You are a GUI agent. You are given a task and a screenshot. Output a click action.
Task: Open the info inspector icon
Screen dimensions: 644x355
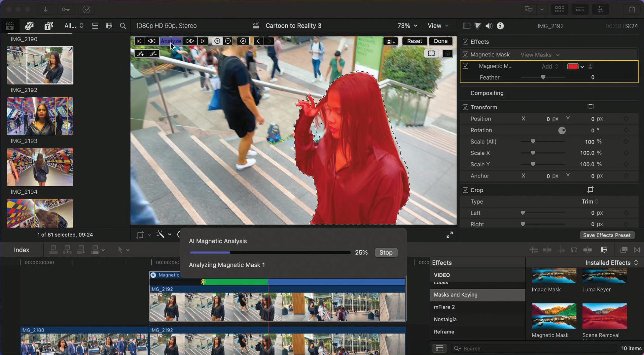[x=500, y=26]
